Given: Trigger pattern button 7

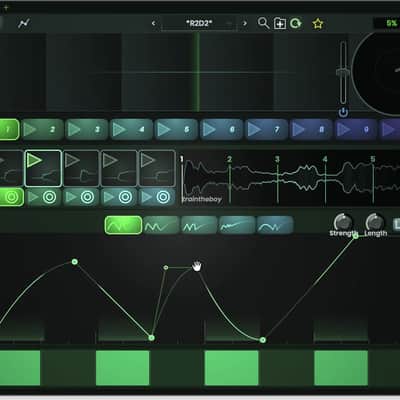Looking at the screenshot, I should [266, 129].
